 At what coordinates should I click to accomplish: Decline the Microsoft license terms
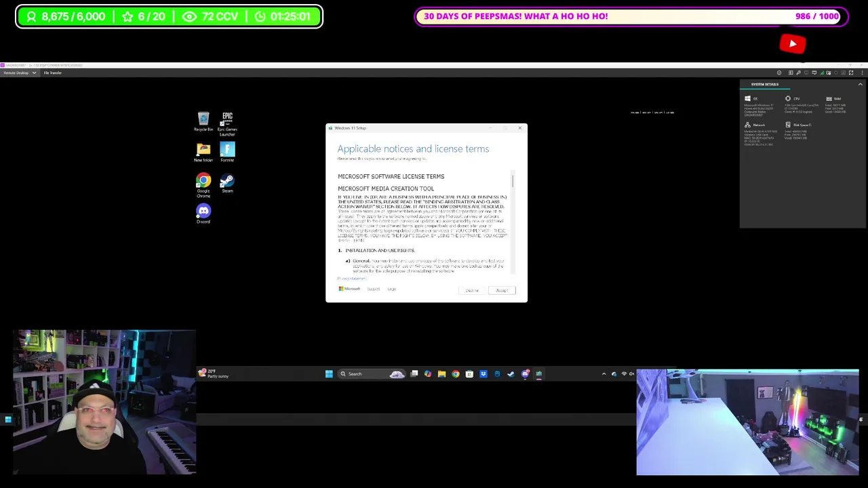(x=472, y=290)
